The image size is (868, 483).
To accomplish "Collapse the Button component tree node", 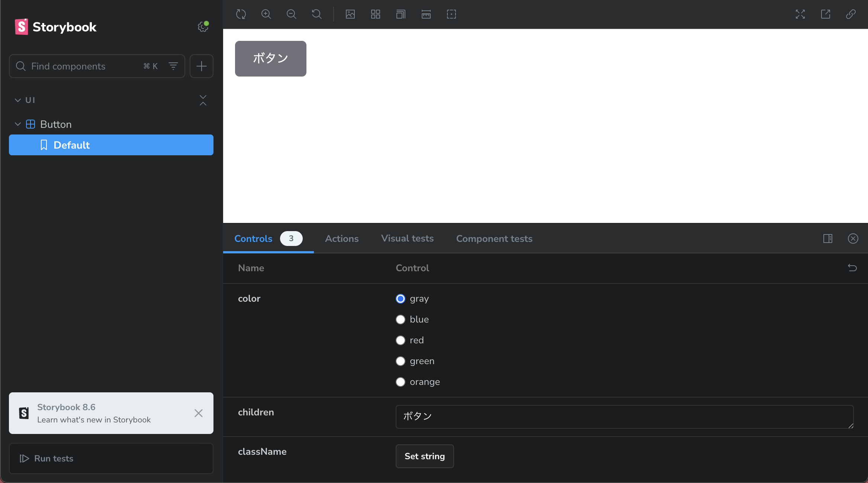I will 18,124.
